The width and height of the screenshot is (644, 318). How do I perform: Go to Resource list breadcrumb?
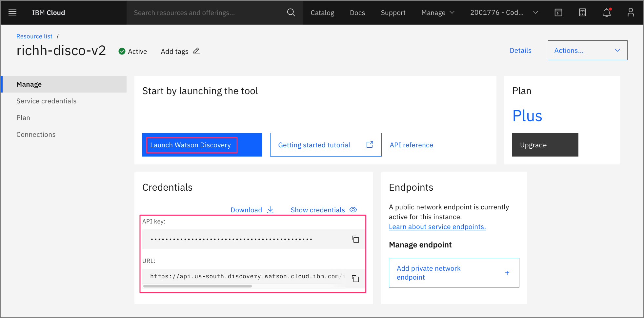[34, 36]
